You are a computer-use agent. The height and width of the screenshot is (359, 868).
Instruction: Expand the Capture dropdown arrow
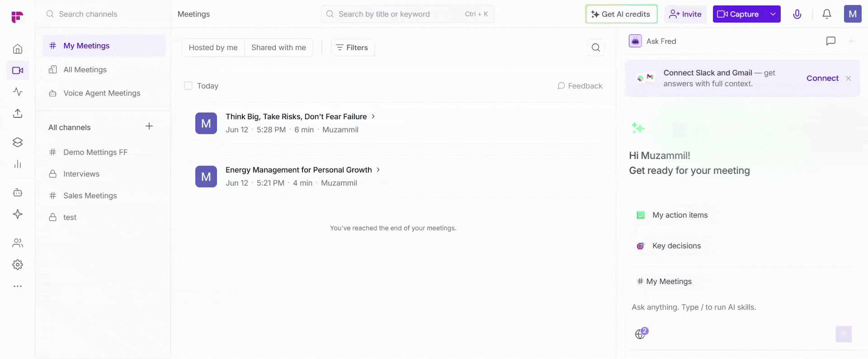pos(773,14)
